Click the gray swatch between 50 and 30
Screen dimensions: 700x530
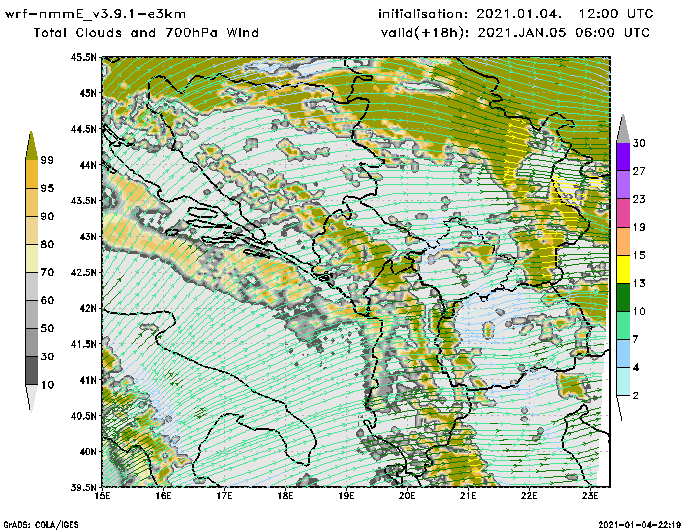pyautogui.click(x=31, y=342)
